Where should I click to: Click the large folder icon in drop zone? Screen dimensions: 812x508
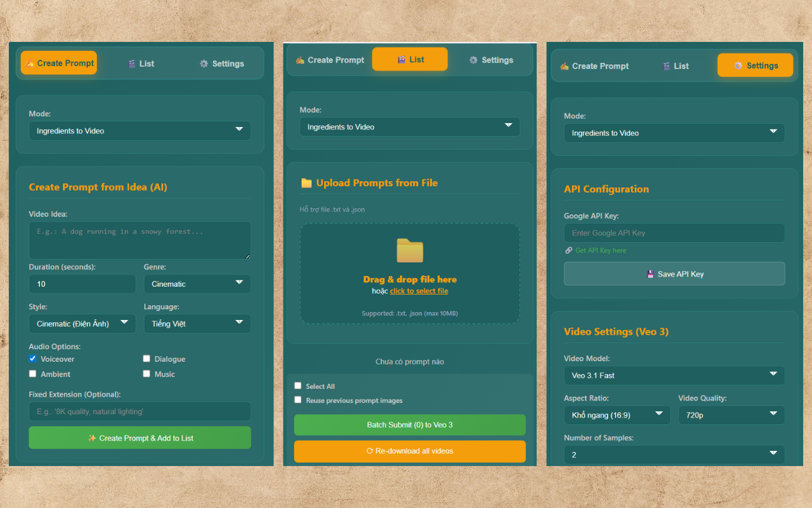[410, 250]
